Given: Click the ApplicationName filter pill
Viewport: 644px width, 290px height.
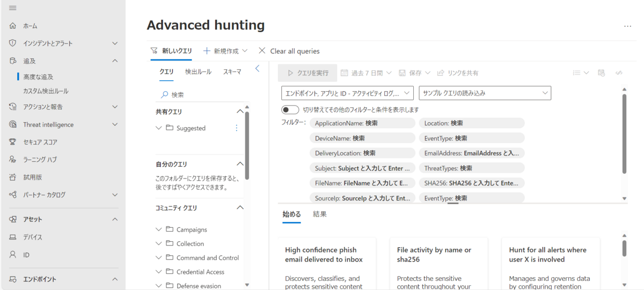Looking at the screenshot, I should click(362, 123).
